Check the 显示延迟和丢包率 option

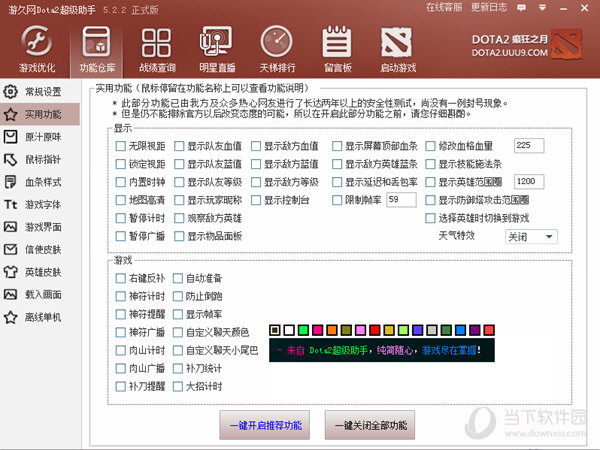(337, 182)
